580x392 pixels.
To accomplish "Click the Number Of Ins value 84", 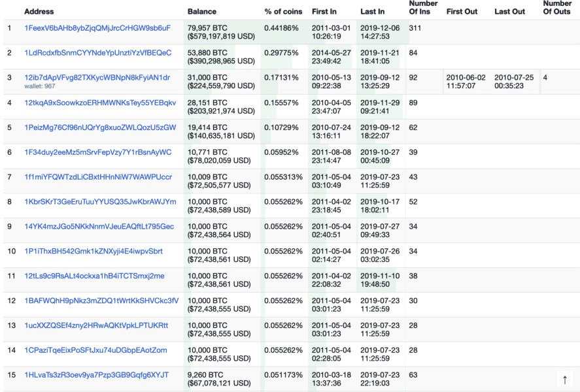I will (x=413, y=53).
